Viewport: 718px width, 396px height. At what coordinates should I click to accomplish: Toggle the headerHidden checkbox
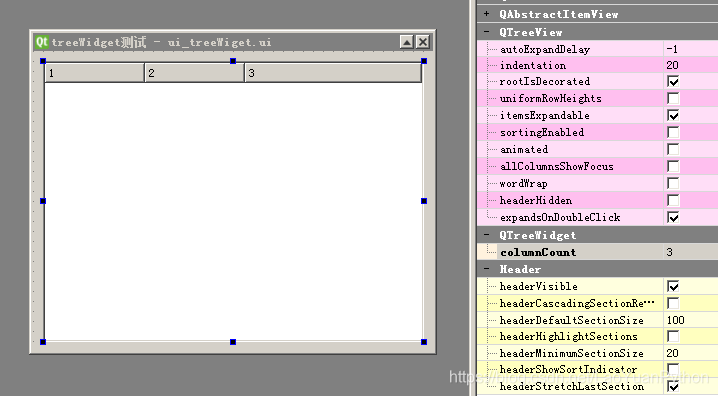point(673,201)
